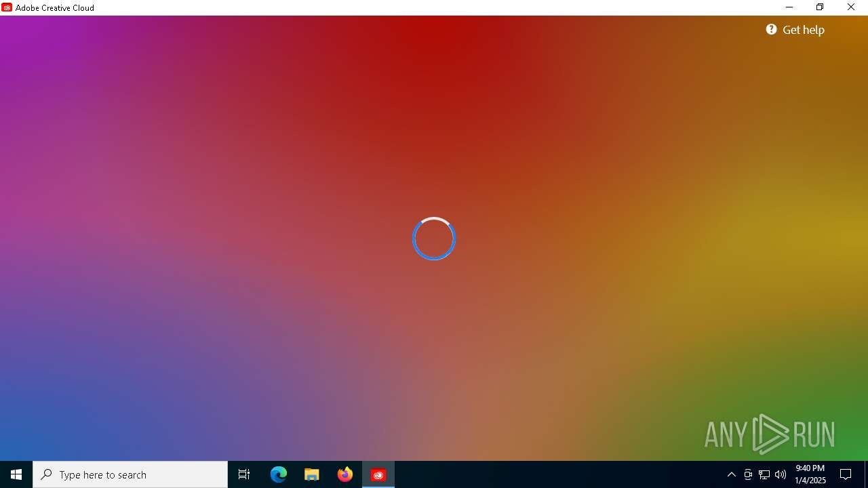Open File Explorer from the taskbar
This screenshot has width=868, height=488.
coord(312,474)
